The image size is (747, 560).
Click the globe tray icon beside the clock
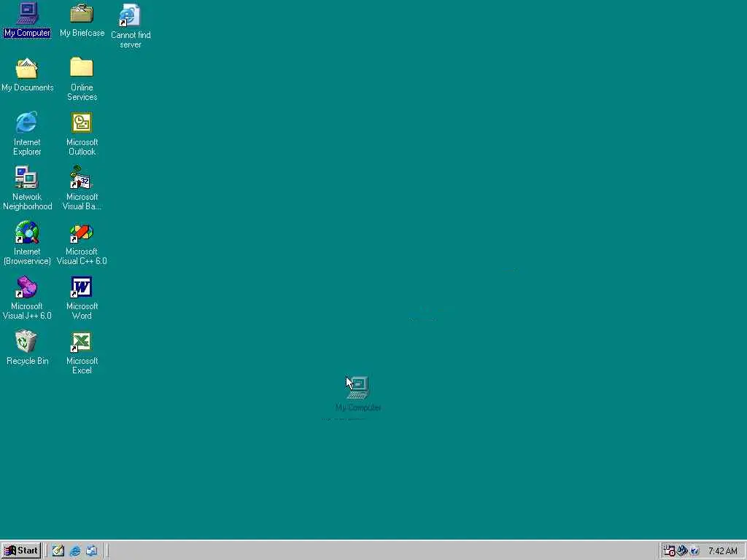point(694,551)
